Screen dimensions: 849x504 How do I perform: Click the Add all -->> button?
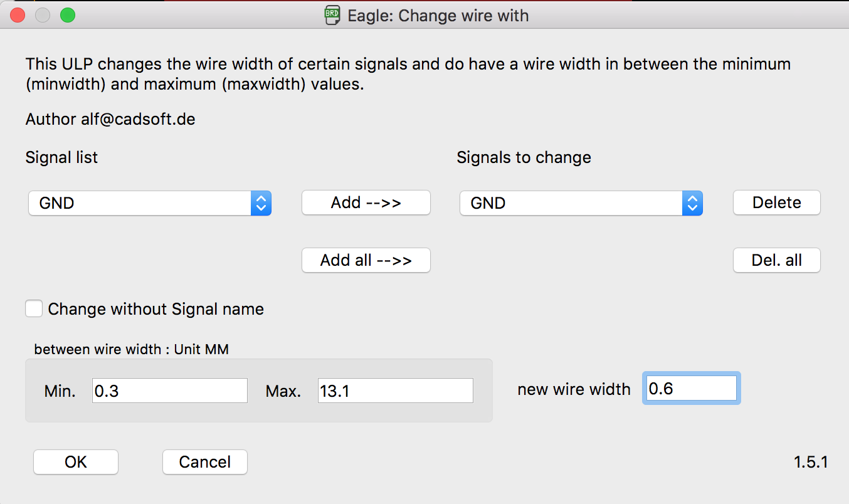366,260
